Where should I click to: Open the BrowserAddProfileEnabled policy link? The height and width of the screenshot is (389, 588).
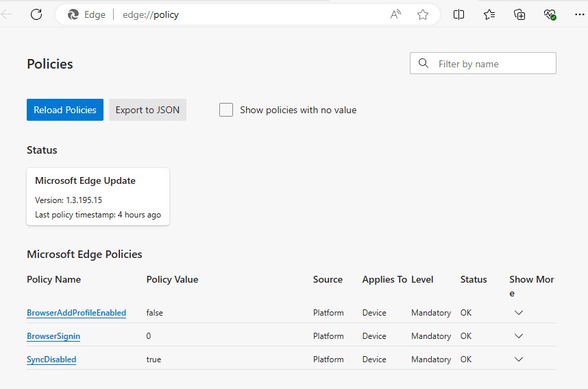(x=77, y=313)
